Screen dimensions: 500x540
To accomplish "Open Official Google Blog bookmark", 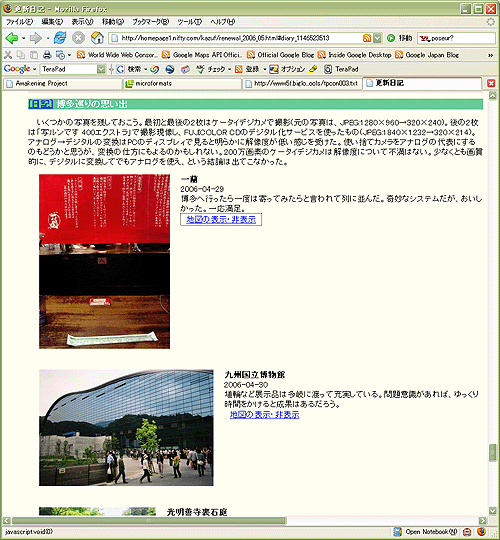I will (x=280, y=55).
